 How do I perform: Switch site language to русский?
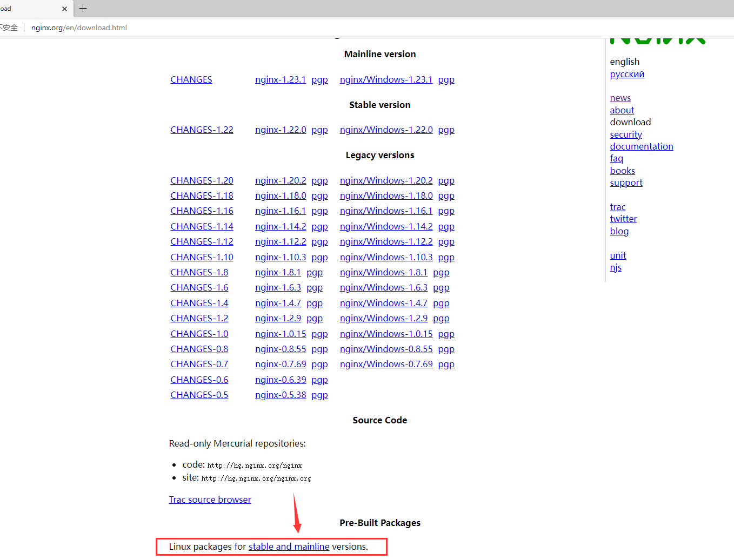click(x=627, y=74)
